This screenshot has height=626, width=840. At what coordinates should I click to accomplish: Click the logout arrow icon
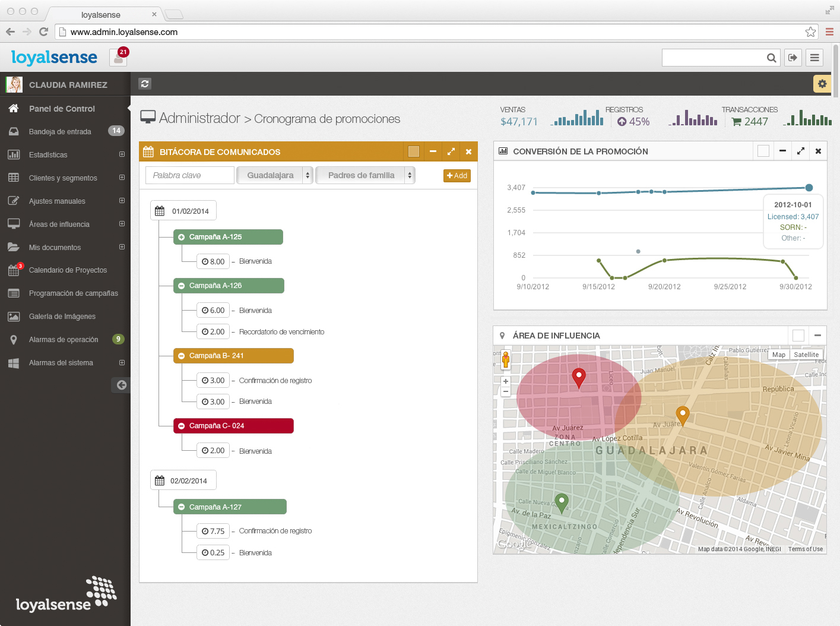[x=793, y=58]
